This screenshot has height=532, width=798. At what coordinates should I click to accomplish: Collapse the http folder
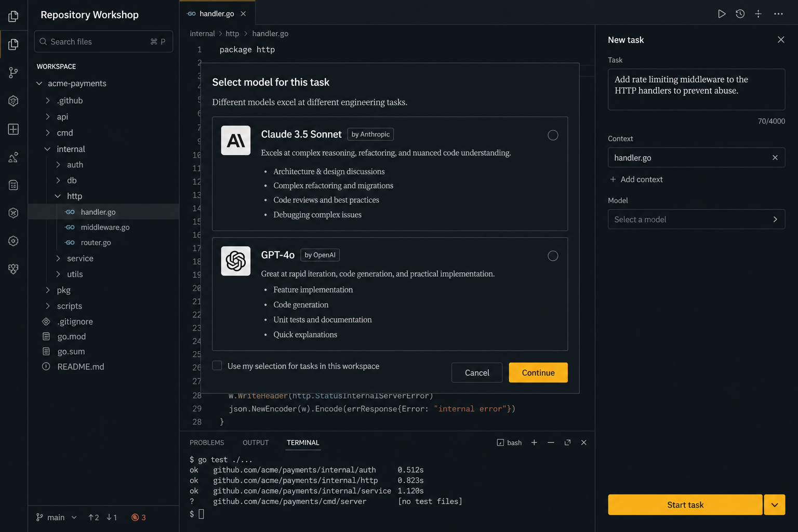[x=58, y=196]
